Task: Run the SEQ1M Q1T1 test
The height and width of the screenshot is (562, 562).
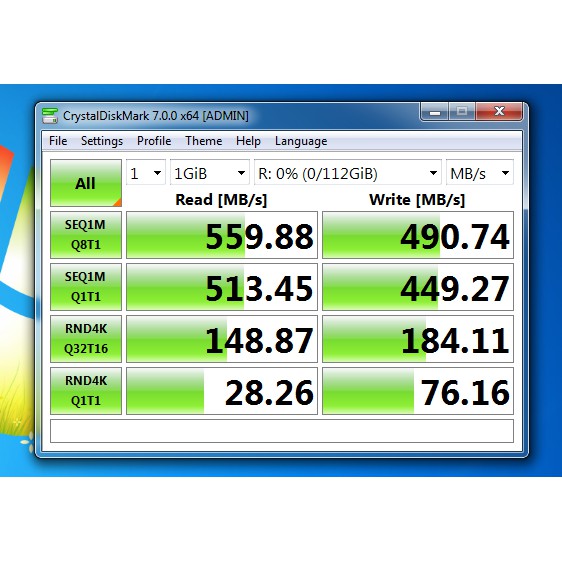Action: (86, 287)
